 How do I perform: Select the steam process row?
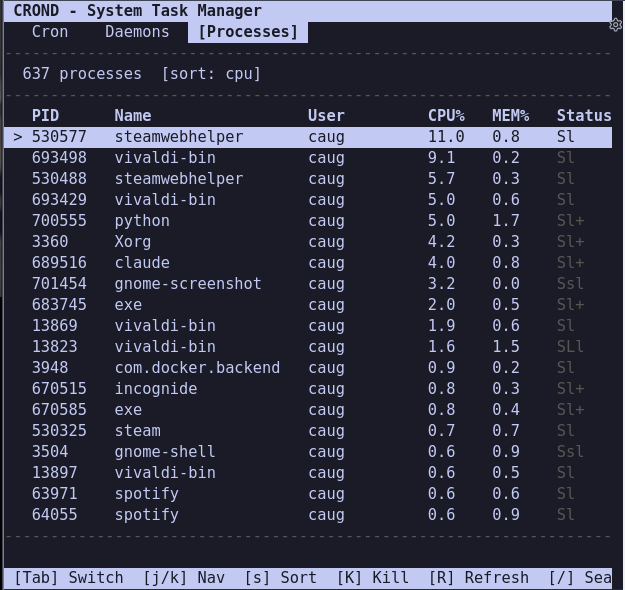(x=308, y=431)
